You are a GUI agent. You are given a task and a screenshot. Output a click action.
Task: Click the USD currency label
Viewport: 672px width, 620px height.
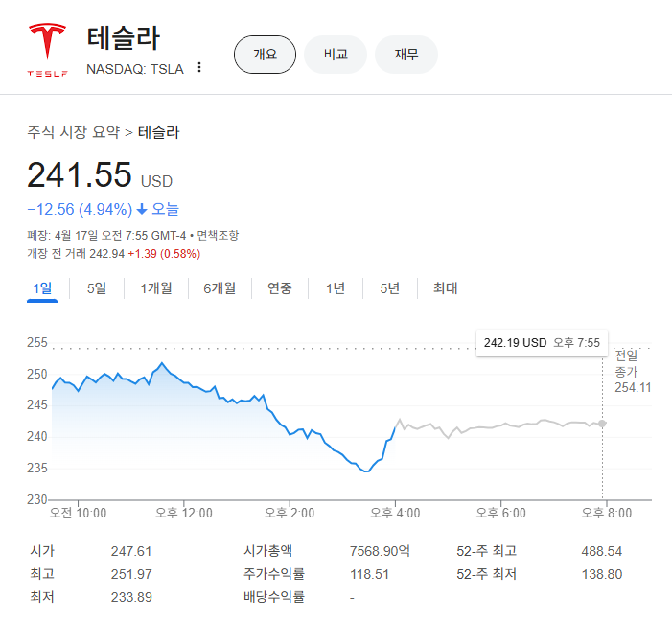click(x=157, y=182)
